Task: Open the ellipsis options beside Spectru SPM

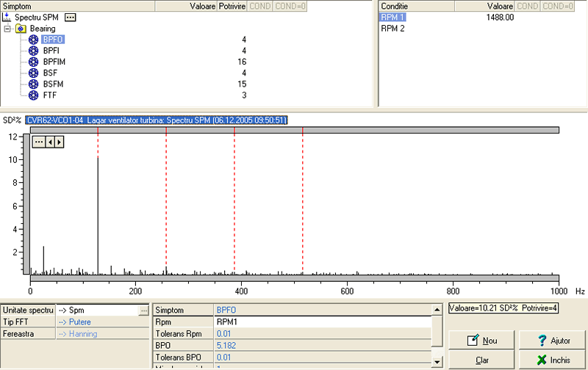Action: click(x=70, y=17)
